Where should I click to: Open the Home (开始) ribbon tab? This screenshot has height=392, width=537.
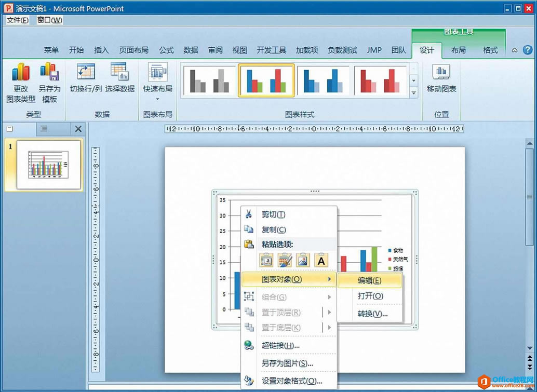pyautogui.click(x=76, y=50)
